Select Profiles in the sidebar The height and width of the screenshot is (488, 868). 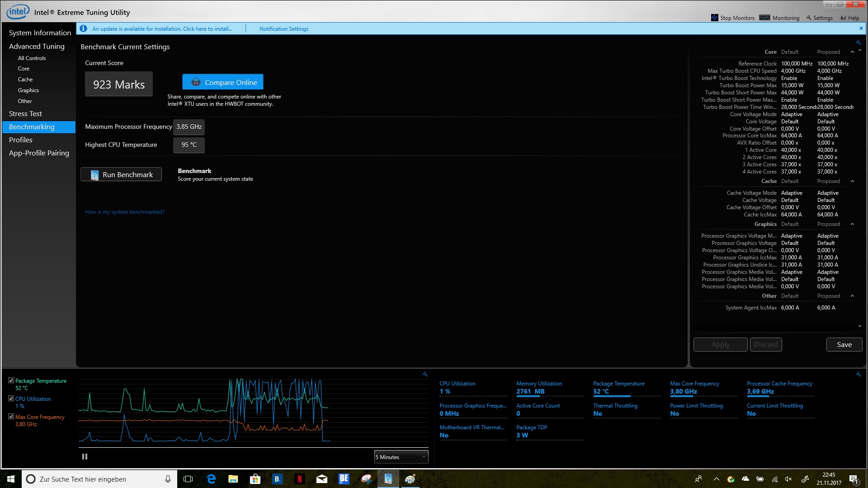[21, 140]
